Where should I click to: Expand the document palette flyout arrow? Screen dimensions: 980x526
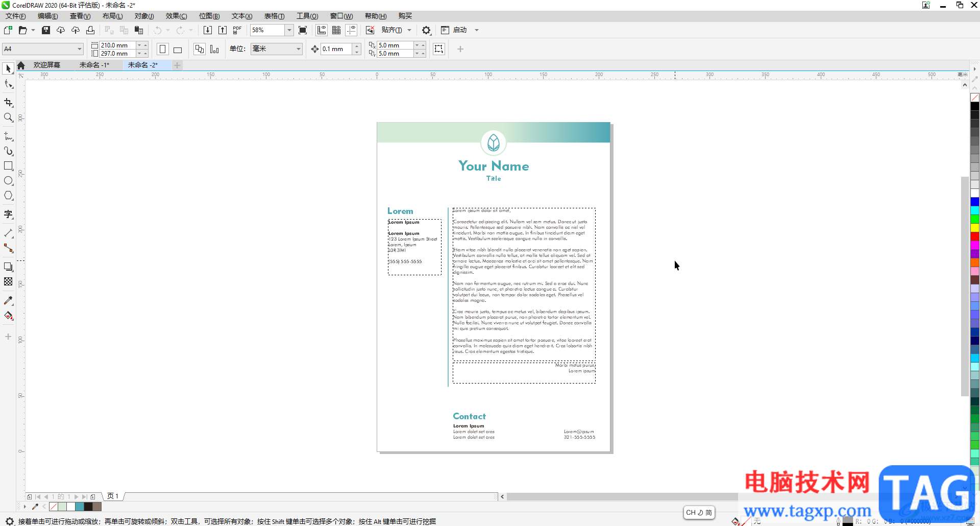24,507
